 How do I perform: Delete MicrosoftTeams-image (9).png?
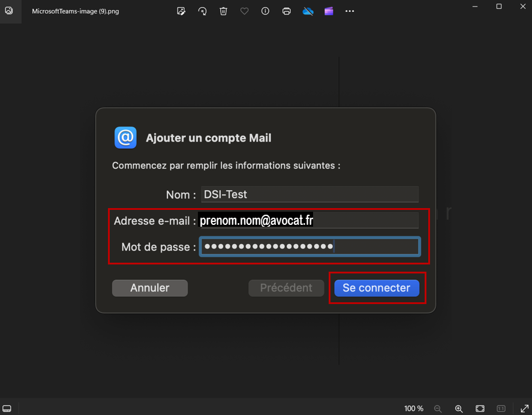click(223, 11)
